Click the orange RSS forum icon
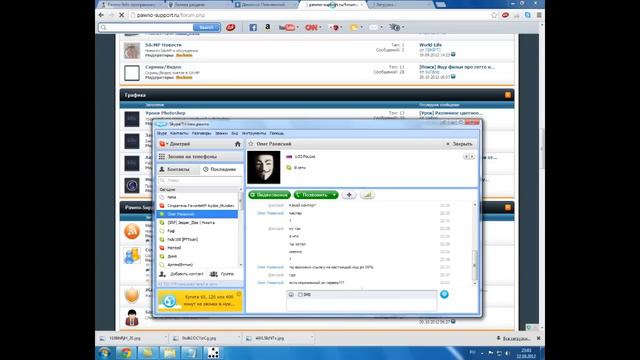Screen dimensions: 640x360 click(x=132, y=231)
